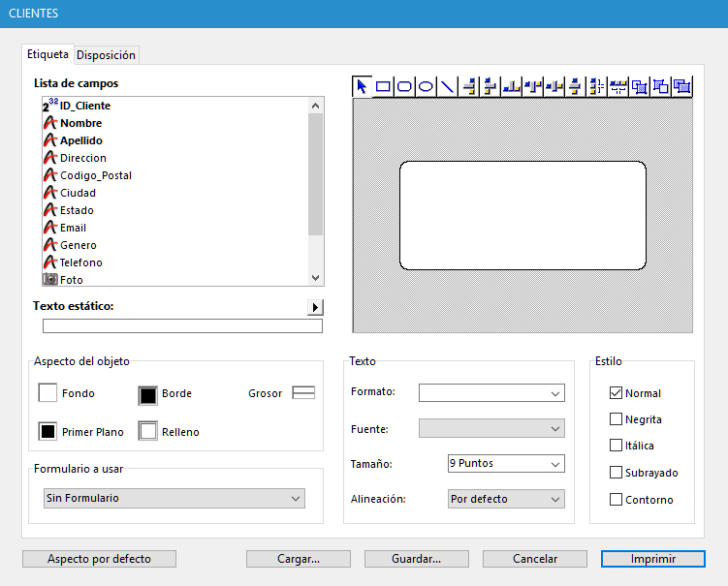Click the Borde color swatch
Screen dimensions: 728x586
tap(147, 394)
